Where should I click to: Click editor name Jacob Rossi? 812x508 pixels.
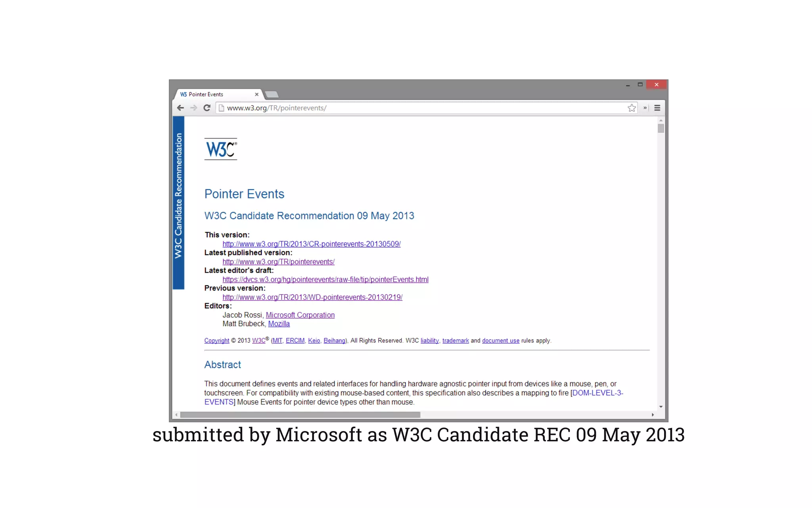tap(242, 315)
